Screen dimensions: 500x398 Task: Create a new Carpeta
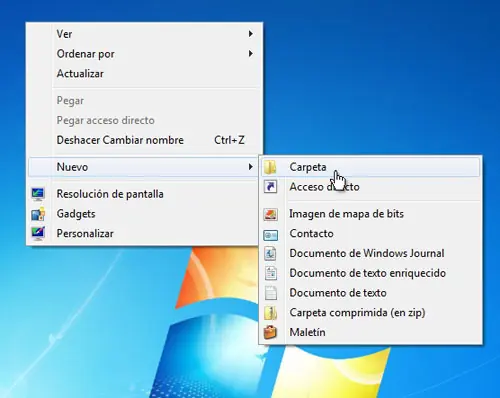point(371,167)
